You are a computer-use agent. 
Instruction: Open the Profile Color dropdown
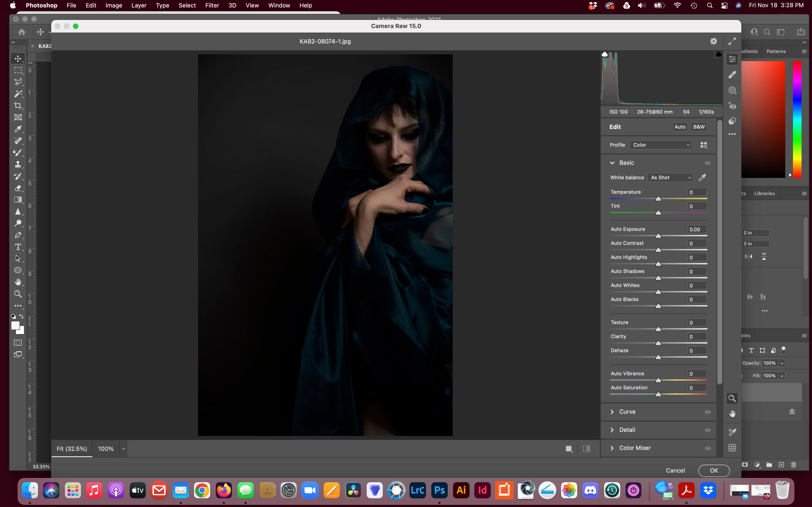tap(660, 145)
